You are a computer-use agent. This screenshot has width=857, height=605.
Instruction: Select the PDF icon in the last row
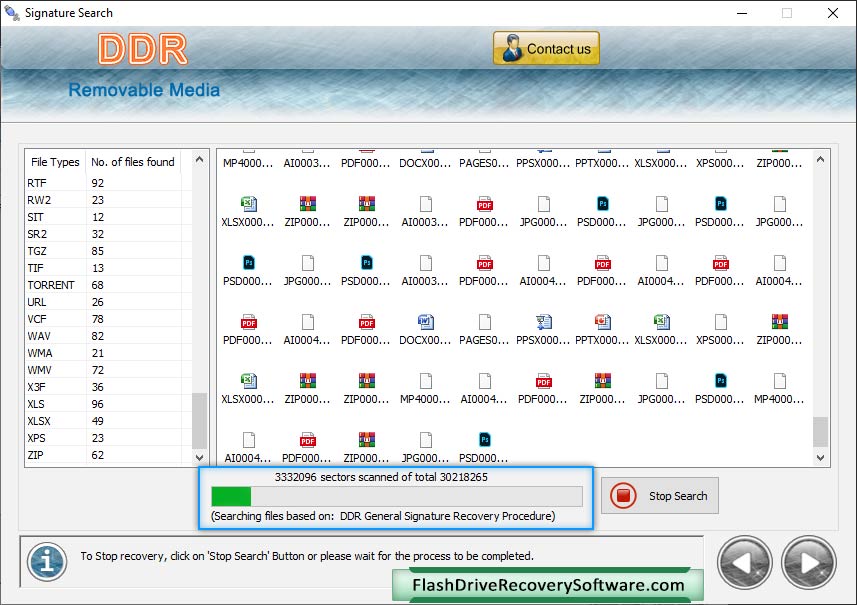pos(307,440)
